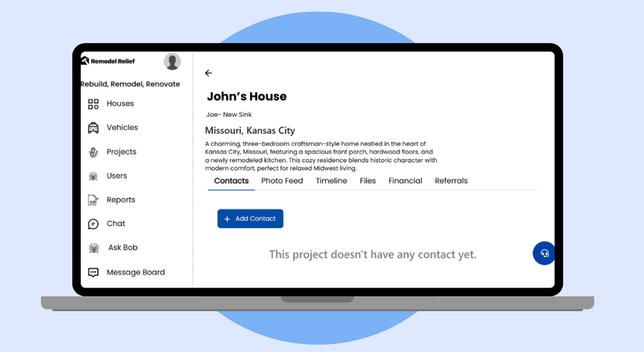644x352 pixels.
Task: Click the back arrow icon
Action: pos(208,73)
